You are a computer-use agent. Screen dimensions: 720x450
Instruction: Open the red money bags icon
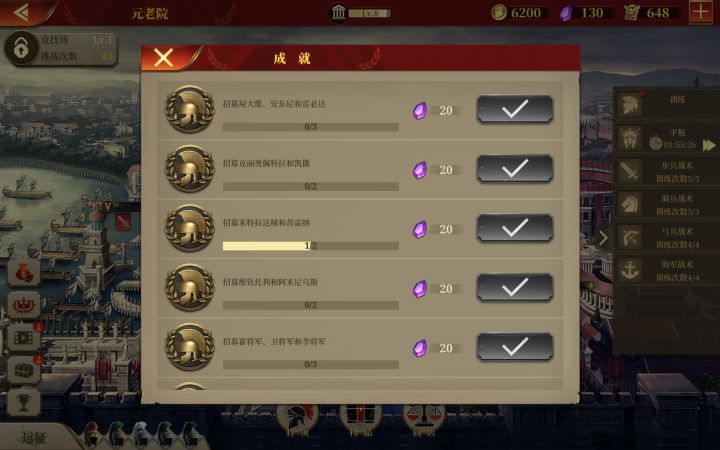[x=24, y=273]
